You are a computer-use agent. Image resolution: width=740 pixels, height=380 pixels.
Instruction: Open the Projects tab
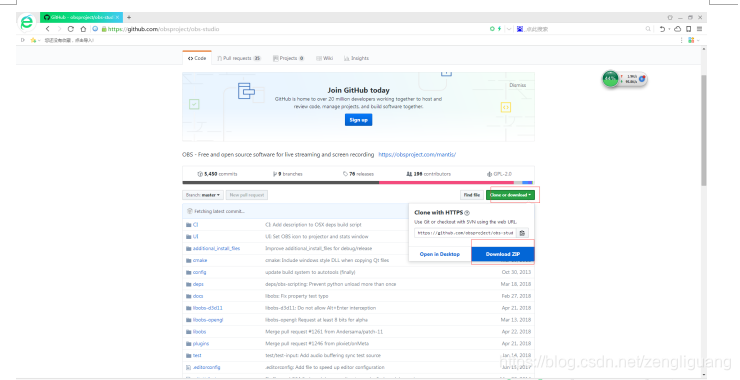coord(288,59)
